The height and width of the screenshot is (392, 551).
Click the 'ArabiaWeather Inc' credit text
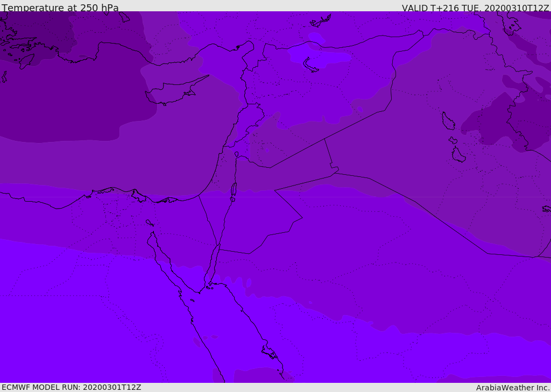(513, 388)
